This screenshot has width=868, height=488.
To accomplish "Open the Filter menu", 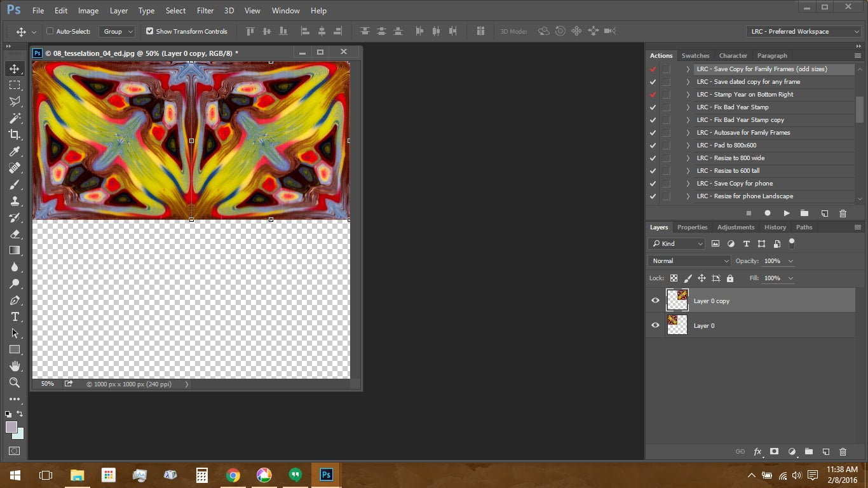I will (x=205, y=11).
